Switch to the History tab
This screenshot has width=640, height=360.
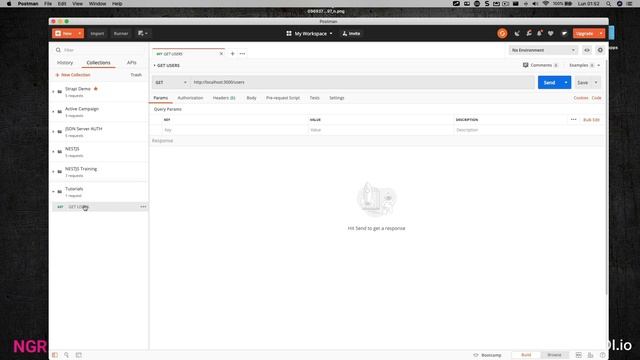[65, 63]
